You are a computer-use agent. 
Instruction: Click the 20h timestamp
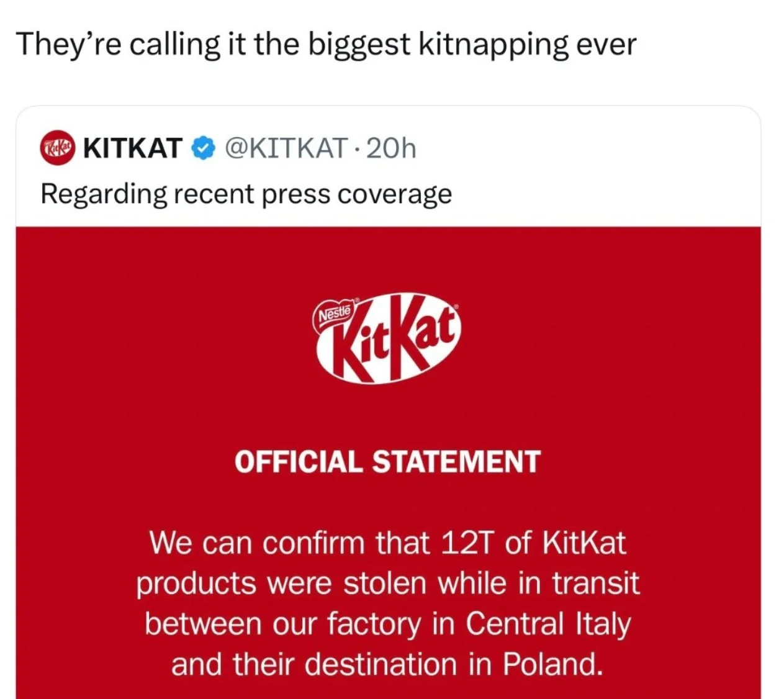tap(391, 149)
